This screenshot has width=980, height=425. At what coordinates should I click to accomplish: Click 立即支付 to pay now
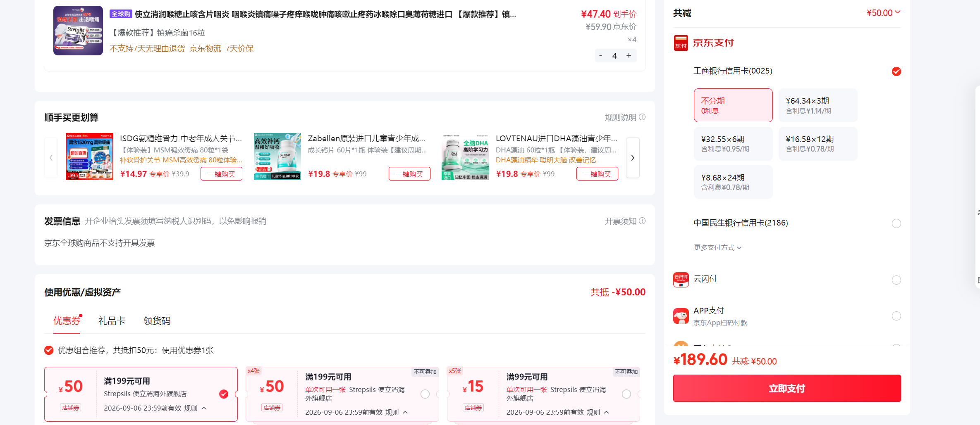[787, 388]
